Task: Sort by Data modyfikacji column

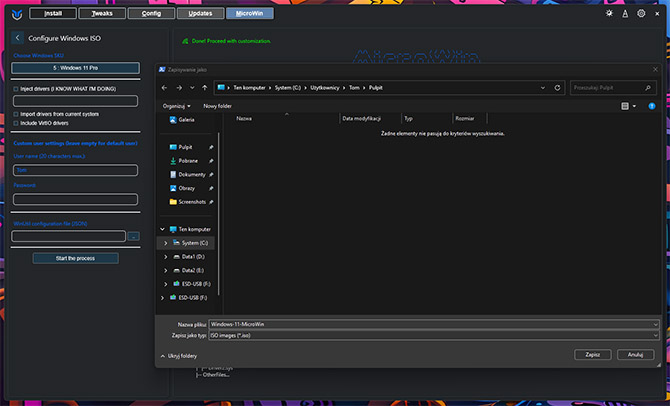Action: tap(361, 118)
